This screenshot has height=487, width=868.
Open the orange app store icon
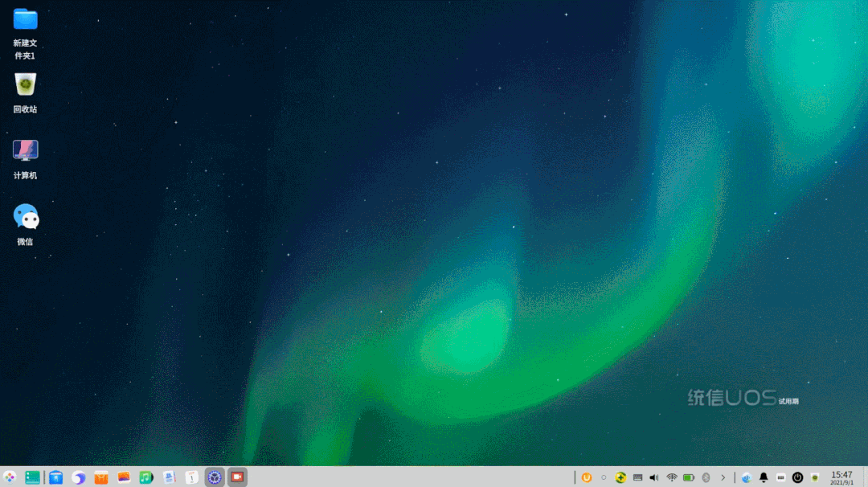pos(100,477)
